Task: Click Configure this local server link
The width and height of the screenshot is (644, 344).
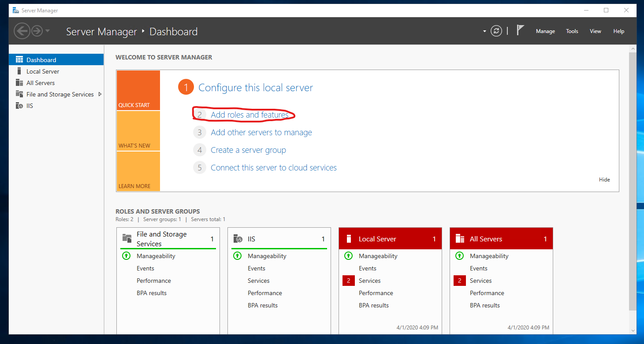Action: (x=256, y=88)
